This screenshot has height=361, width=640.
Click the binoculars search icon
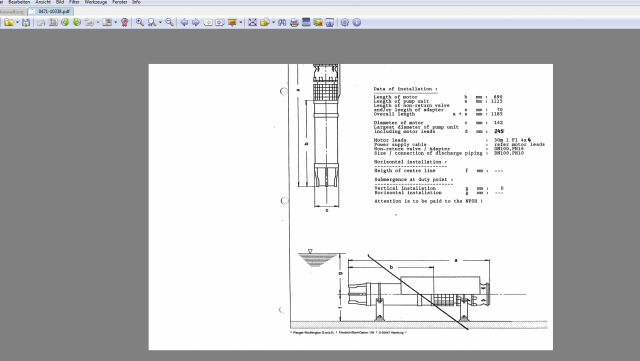282,22
